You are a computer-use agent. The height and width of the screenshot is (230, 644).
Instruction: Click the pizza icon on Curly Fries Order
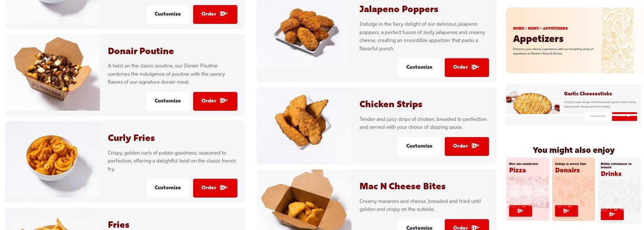[224, 188]
